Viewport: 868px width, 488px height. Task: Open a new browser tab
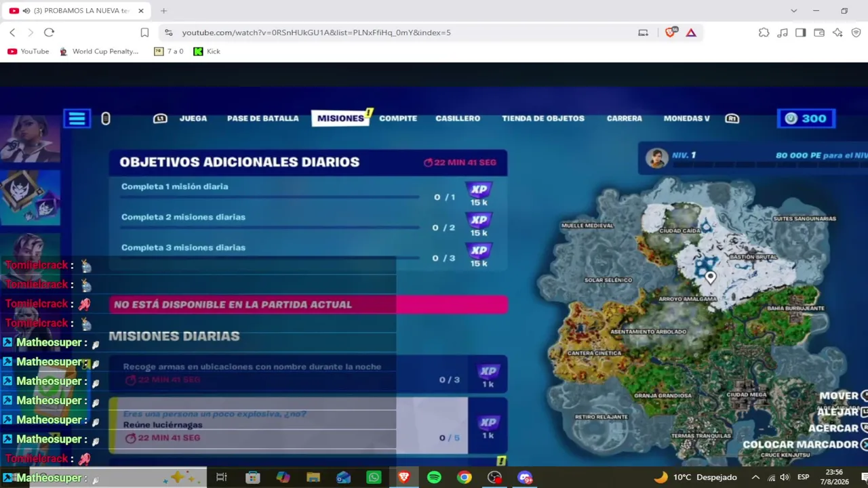[x=163, y=11]
